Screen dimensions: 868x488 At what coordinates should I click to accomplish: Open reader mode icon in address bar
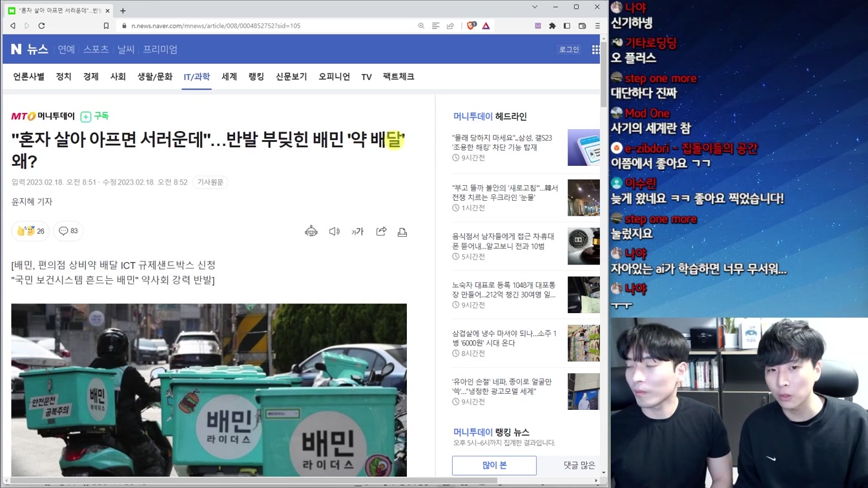435,26
